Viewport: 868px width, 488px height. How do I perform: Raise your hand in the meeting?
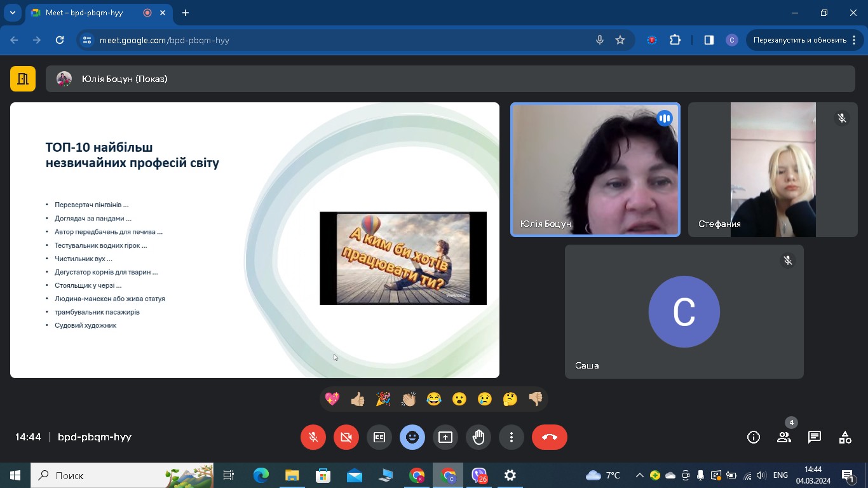coord(478,437)
